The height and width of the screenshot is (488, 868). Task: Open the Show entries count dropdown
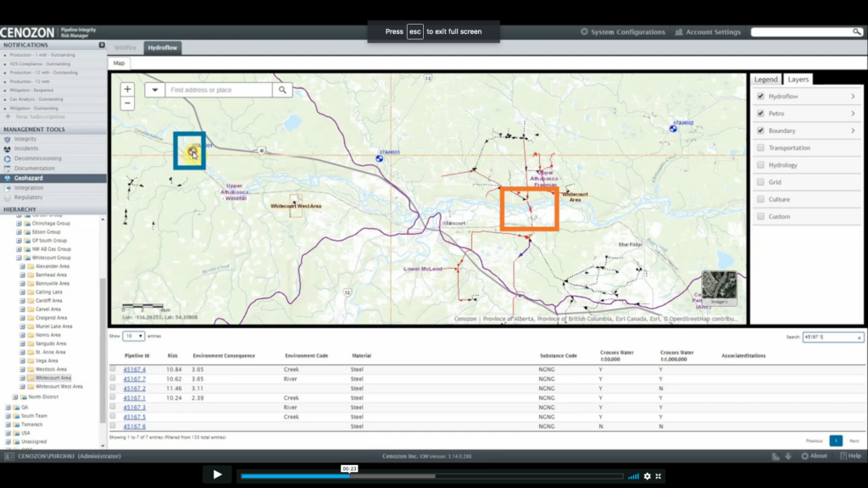point(133,335)
